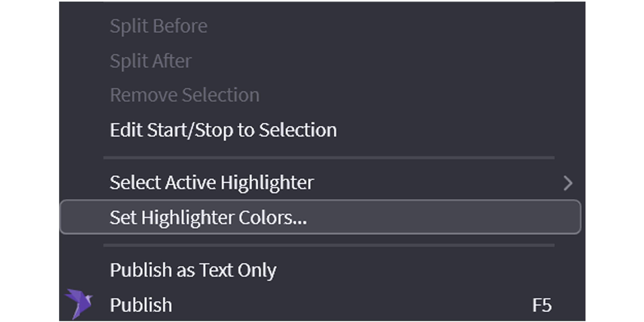Select Edit Start/Stop to Selection
The width and height of the screenshot is (644, 322).
coord(223,130)
